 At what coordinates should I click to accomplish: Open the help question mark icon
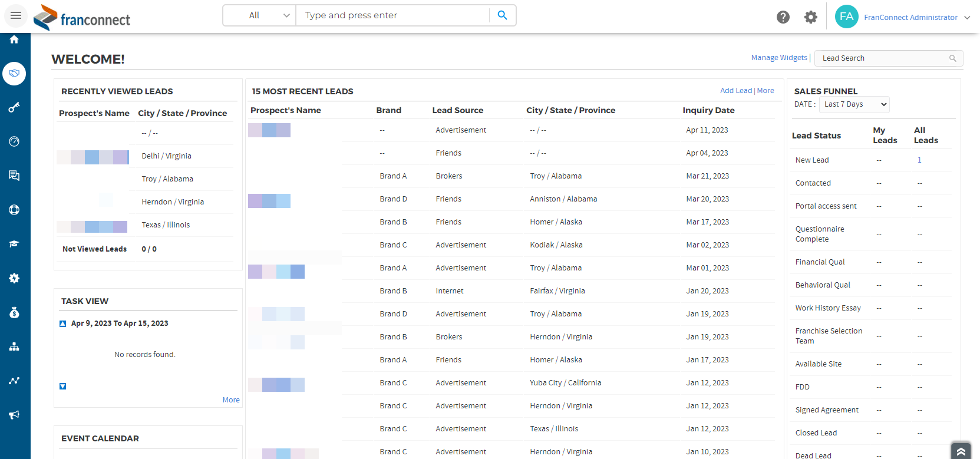[783, 17]
